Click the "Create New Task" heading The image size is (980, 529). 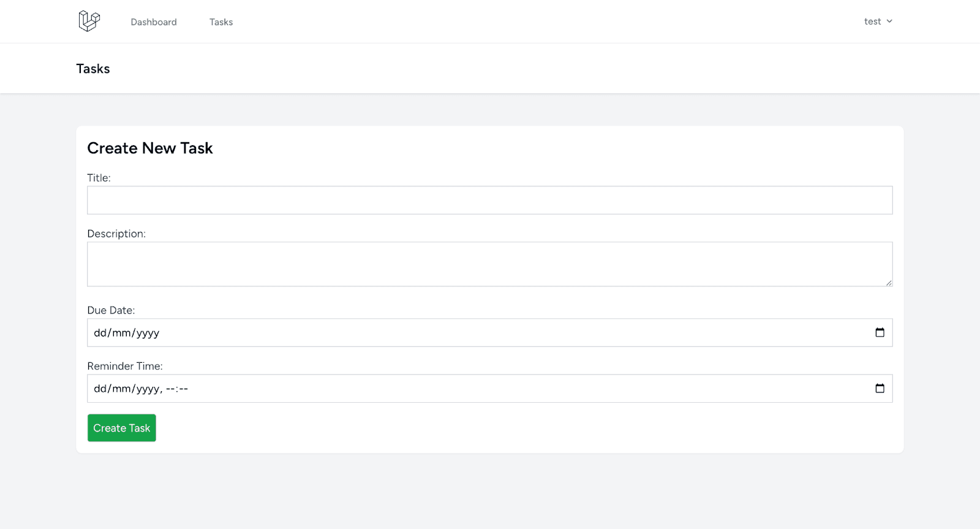pyautogui.click(x=150, y=148)
